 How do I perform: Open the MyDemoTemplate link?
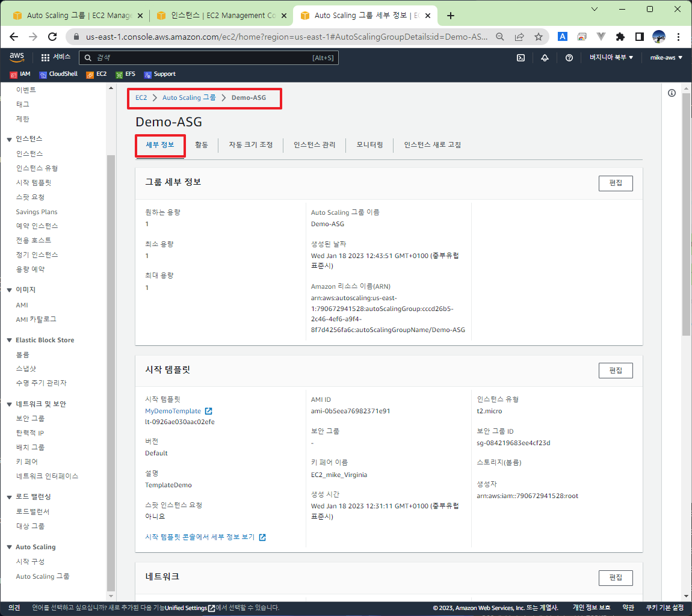coord(173,411)
